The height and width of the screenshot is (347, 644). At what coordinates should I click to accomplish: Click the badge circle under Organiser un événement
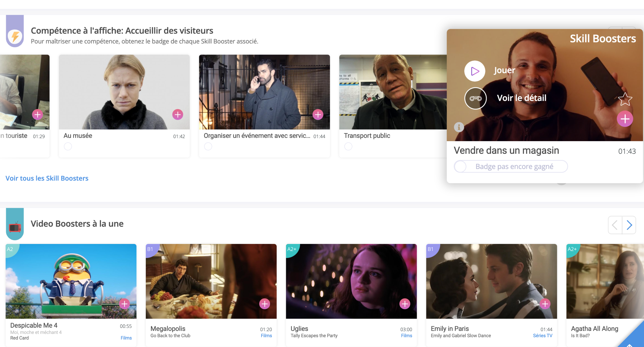208,146
